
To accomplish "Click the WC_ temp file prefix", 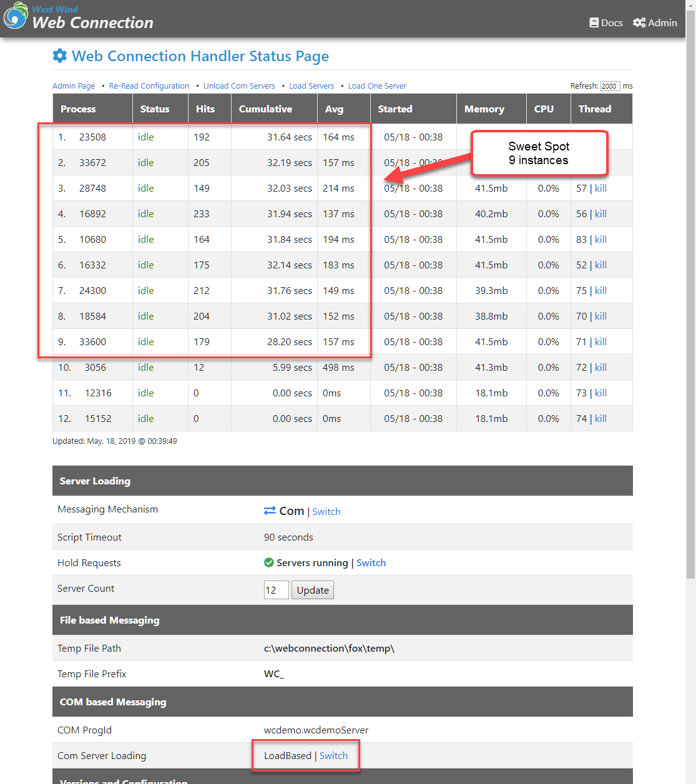I will click(x=274, y=674).
